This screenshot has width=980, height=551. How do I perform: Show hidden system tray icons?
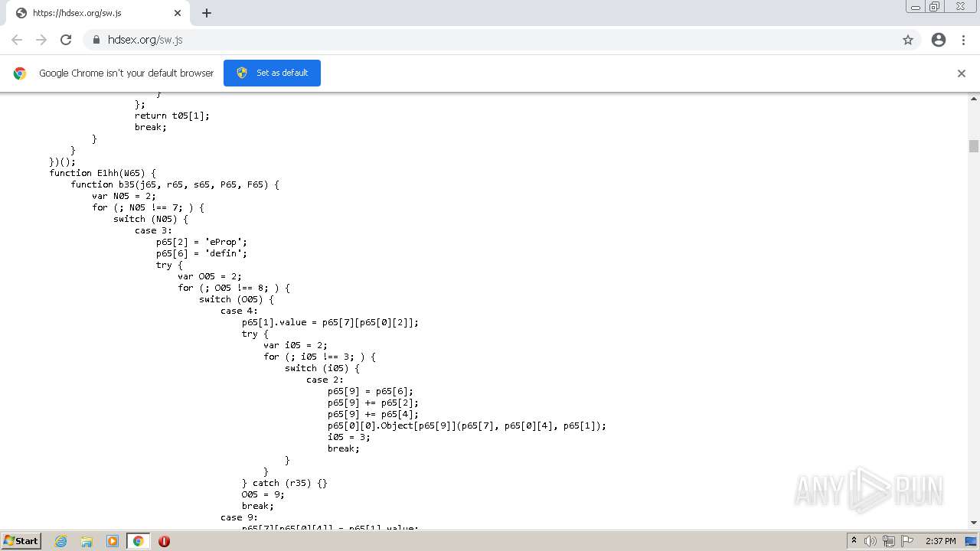tap(854, 541)
